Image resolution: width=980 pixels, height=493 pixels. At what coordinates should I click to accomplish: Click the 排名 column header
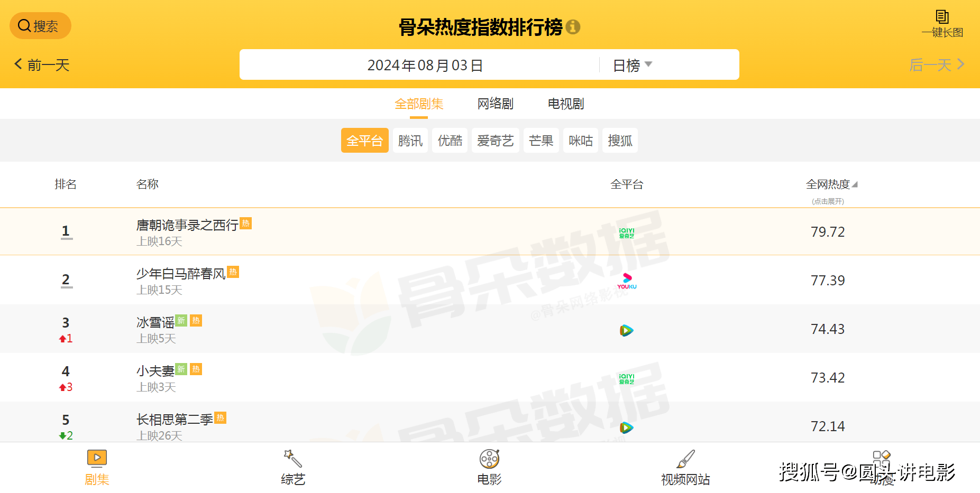[x=66, y=184]
